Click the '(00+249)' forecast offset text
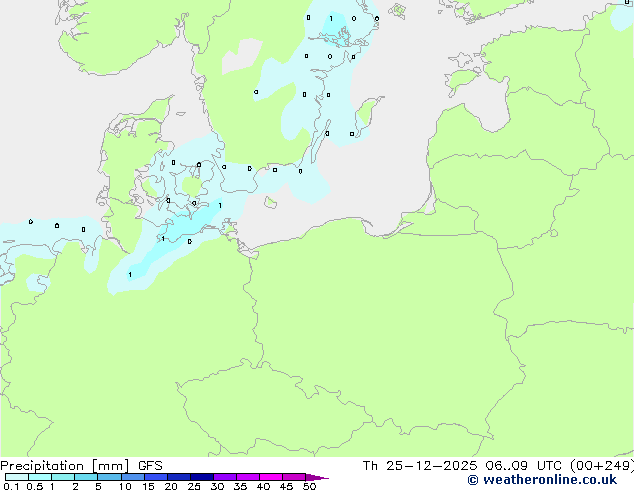 click(x=602, y=466)
